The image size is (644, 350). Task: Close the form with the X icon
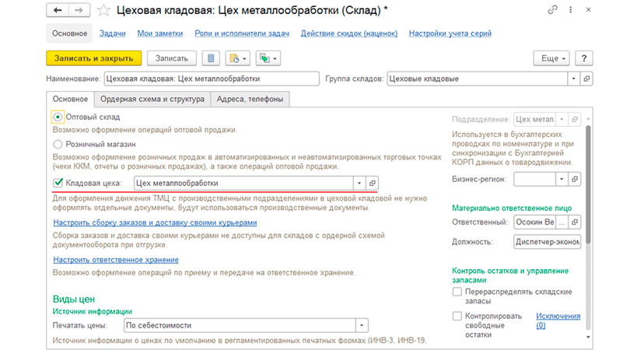tap(589, 9)
